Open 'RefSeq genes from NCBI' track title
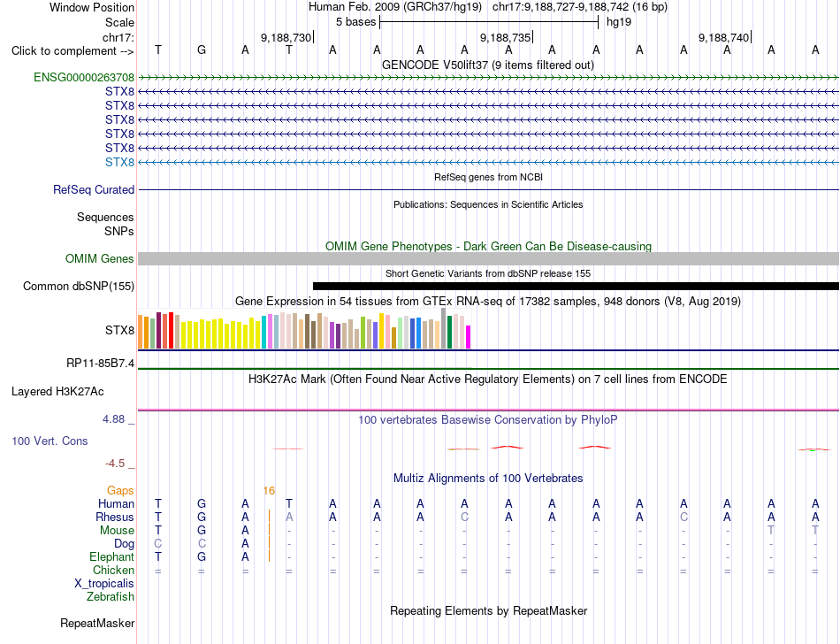 (488, 177)
